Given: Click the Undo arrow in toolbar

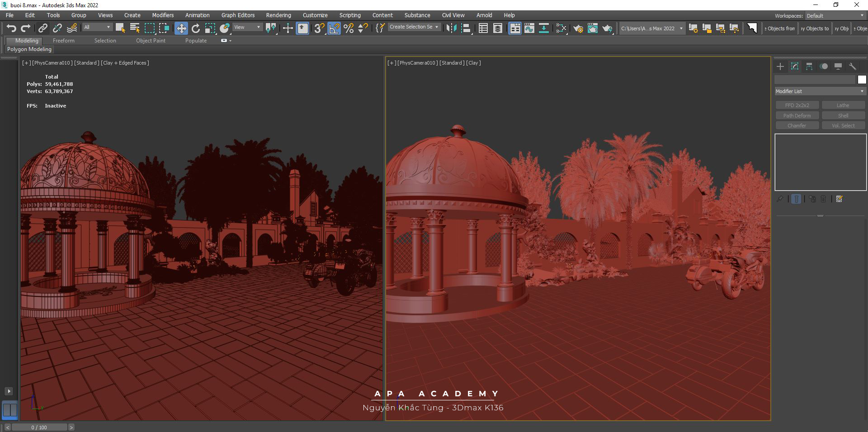Looking at the screenshot, I should (11, 28).
